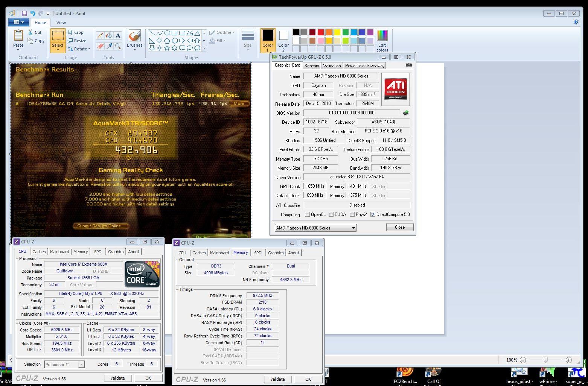The height and width of the screenshot is (386, 588).
Task: Pick the Eraser tool
Action: pyautogui.click(x=100, y=46)
